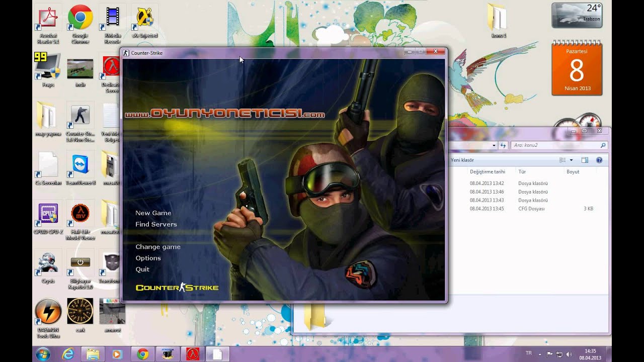Screen dimensions: 644x362
Task: Click the network tray icon
Action: 559,354
